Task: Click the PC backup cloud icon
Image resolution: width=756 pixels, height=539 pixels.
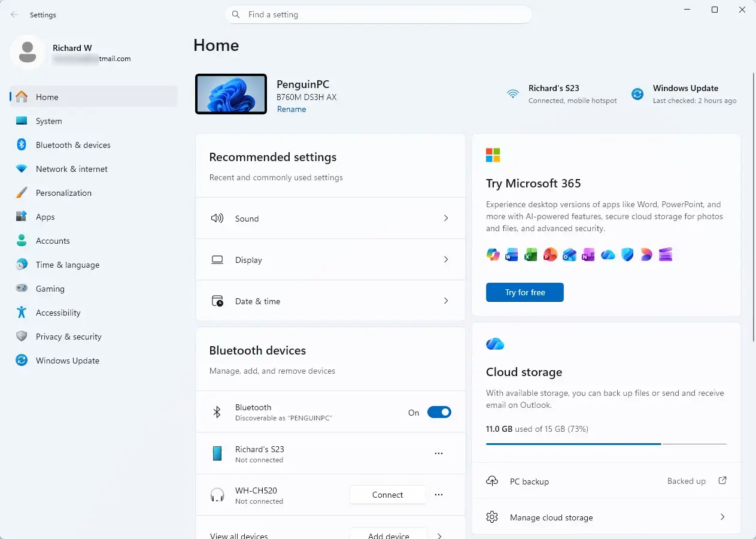Action: point(492,481)
